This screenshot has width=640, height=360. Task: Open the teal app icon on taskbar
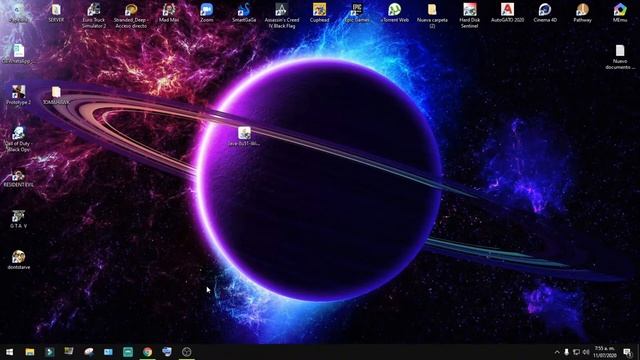click(128, 352)
